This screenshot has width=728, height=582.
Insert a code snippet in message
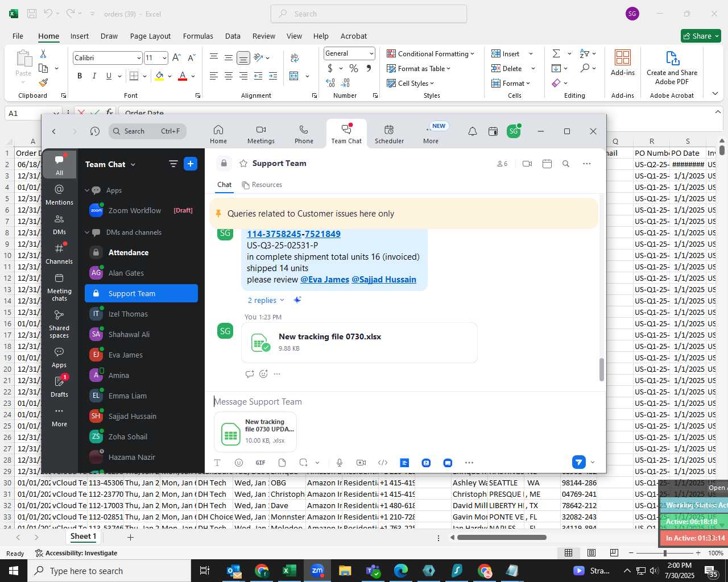point(383,463)
